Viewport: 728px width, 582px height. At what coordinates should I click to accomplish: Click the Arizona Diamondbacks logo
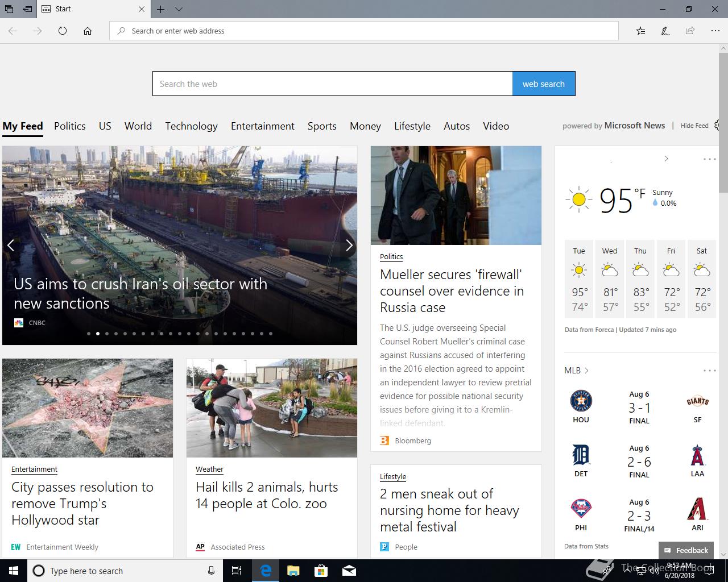tap(697, 509)
